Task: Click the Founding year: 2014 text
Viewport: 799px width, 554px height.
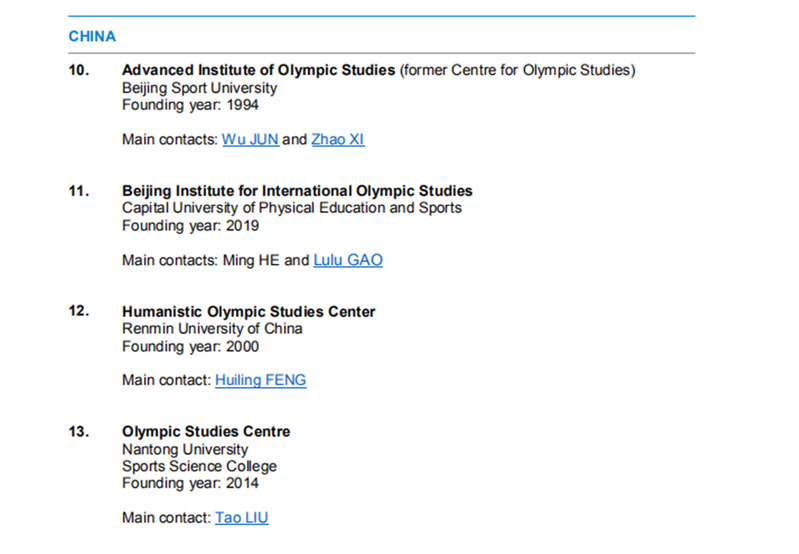Action: click(190, 483)
